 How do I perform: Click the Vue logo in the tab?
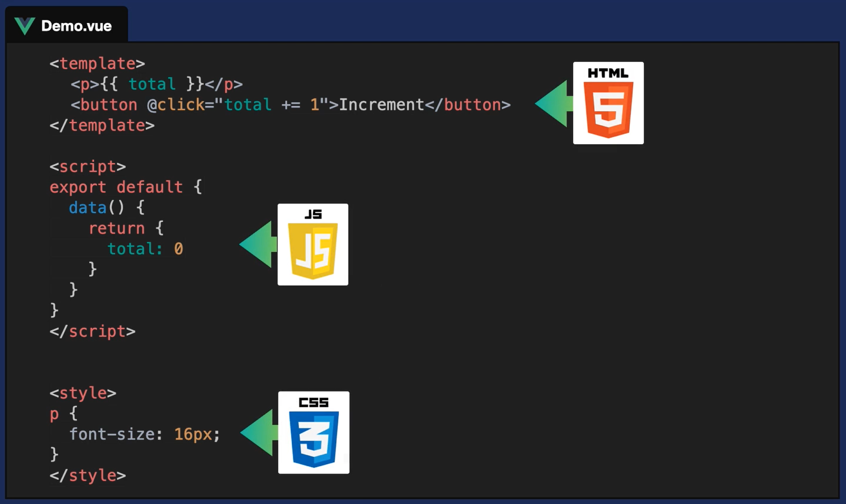[24, 26]
